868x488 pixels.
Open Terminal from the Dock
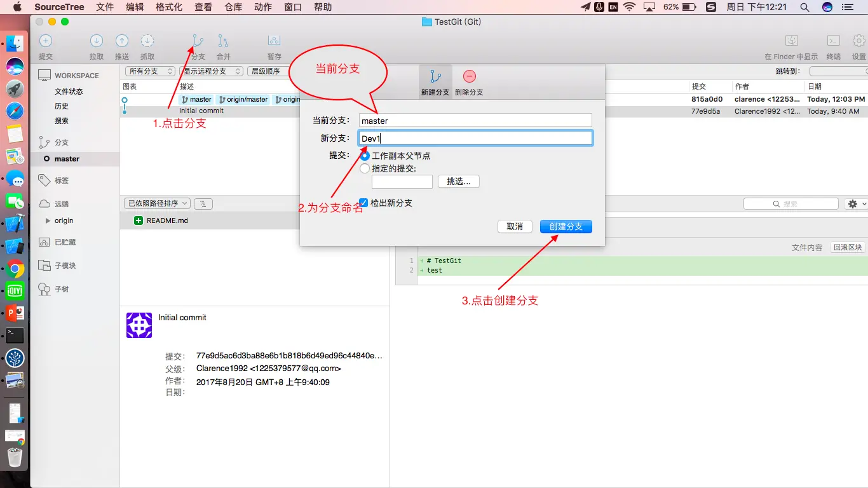click(15, 335)
